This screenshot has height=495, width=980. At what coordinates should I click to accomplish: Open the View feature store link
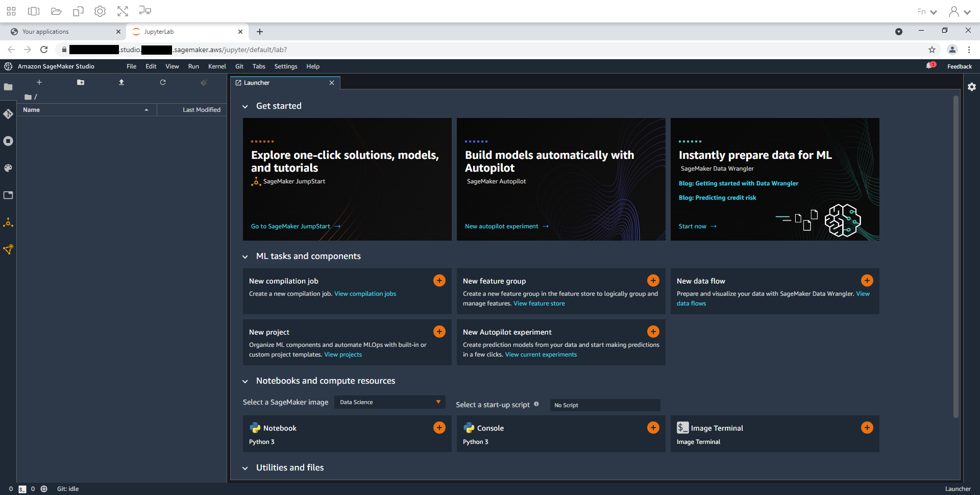pyautogui.click(x=539, y=303)
